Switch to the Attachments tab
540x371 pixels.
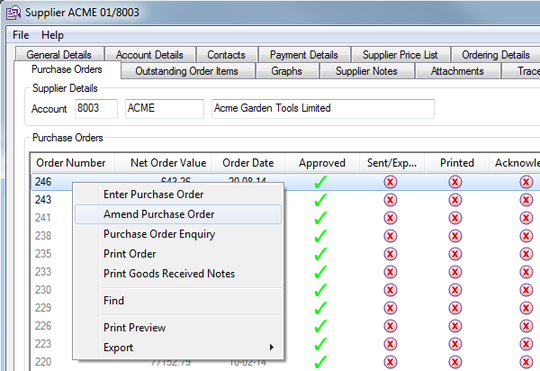pyautogui.click(x=457, y=71)
